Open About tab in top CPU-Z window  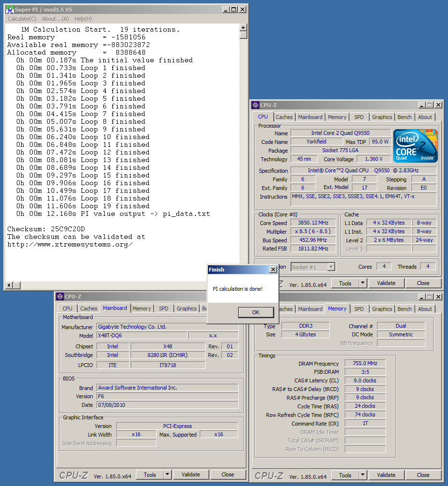pyautogui.click(x=425, y=117)
